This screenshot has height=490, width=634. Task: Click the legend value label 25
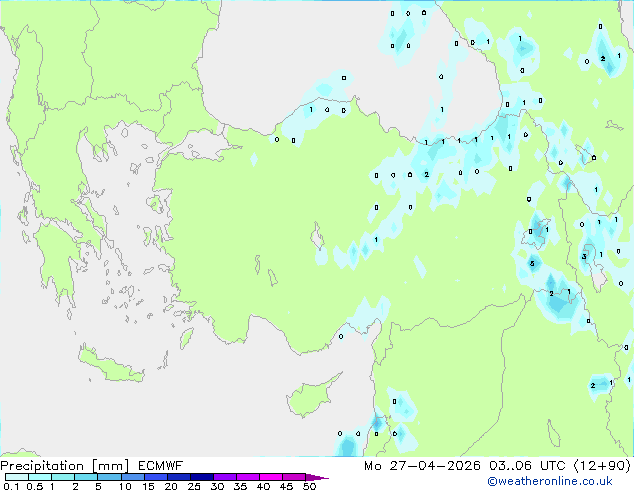click(x=194, y=486)
